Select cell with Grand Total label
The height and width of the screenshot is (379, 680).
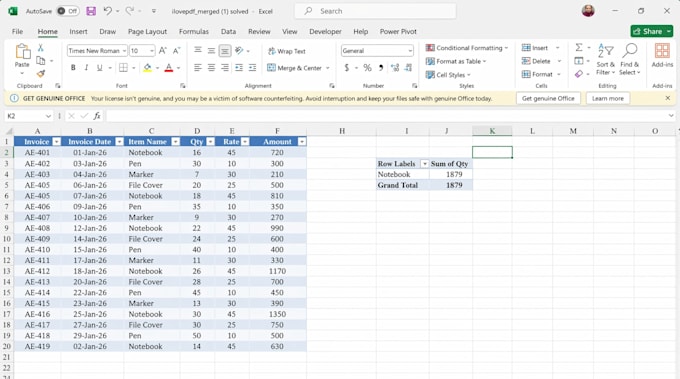[403, 185]
